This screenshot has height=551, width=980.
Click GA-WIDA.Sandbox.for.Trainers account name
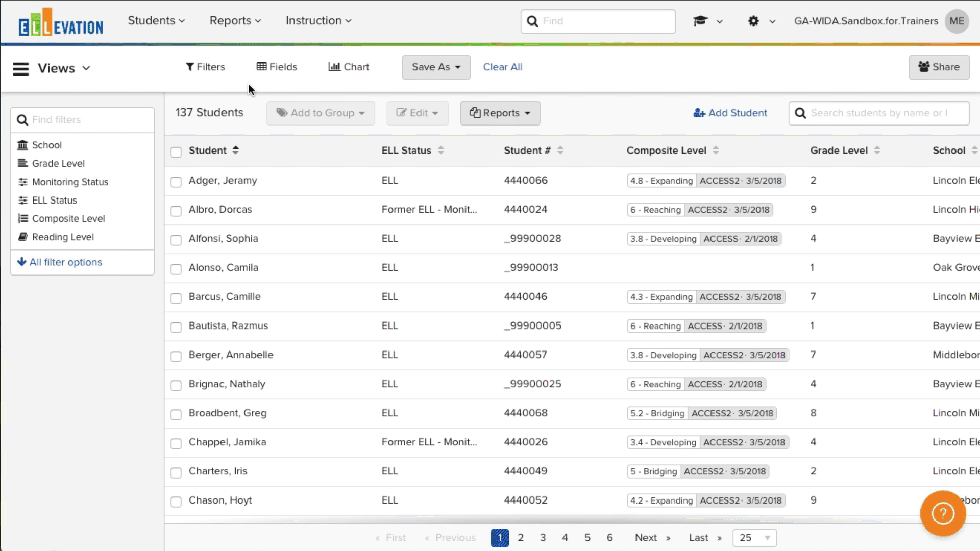pyautogui.click(x=866, y=21)
